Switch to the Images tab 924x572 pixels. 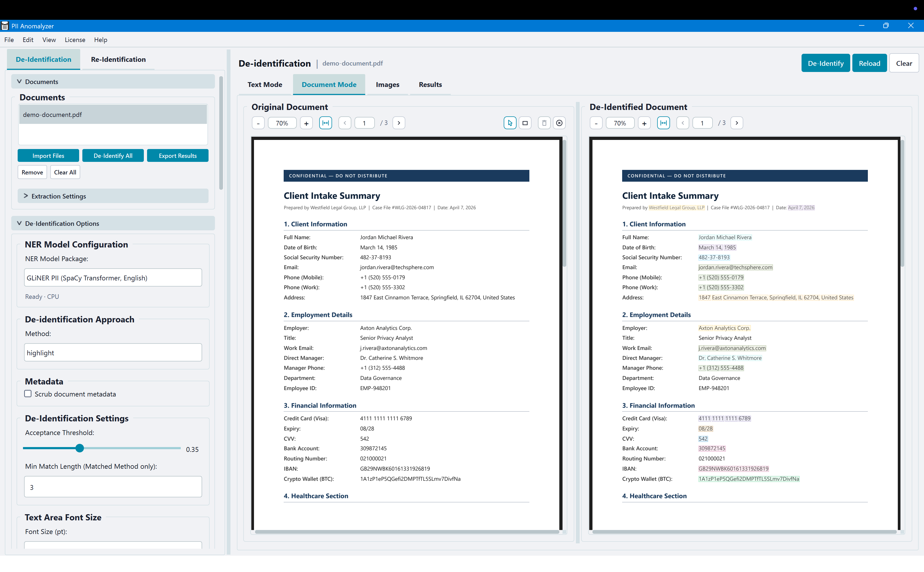pyautogui.click(x=387, y=84)
